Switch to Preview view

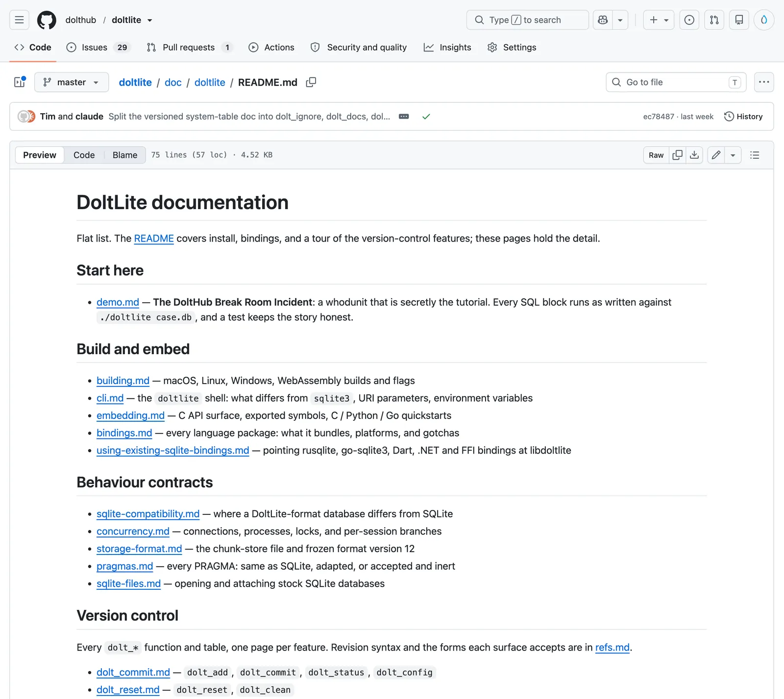click(x=40, y=155)
